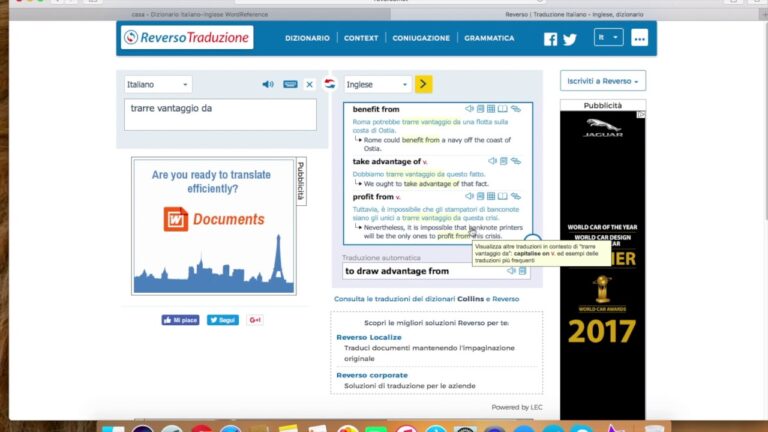Clear the source text with X icon
The image size is (768, 432).
[x=310, y=84]
